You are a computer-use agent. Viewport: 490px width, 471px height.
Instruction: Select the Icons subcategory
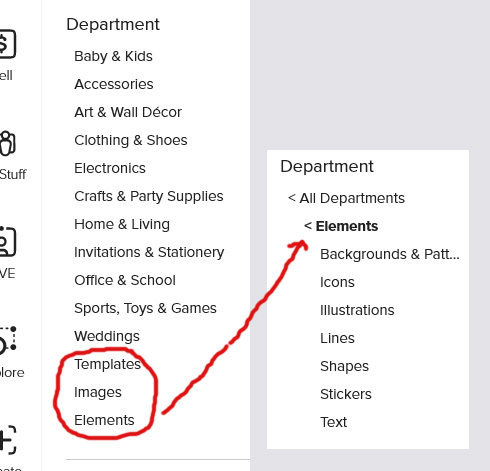tap(337, 282)
